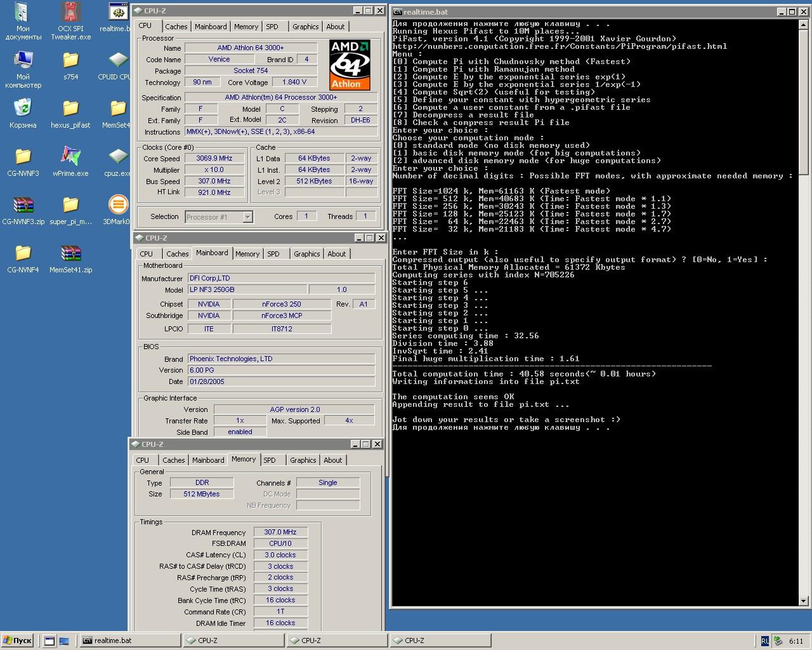
Task: Click the AMD Athlon 64 logo
Action: [350, 65]
